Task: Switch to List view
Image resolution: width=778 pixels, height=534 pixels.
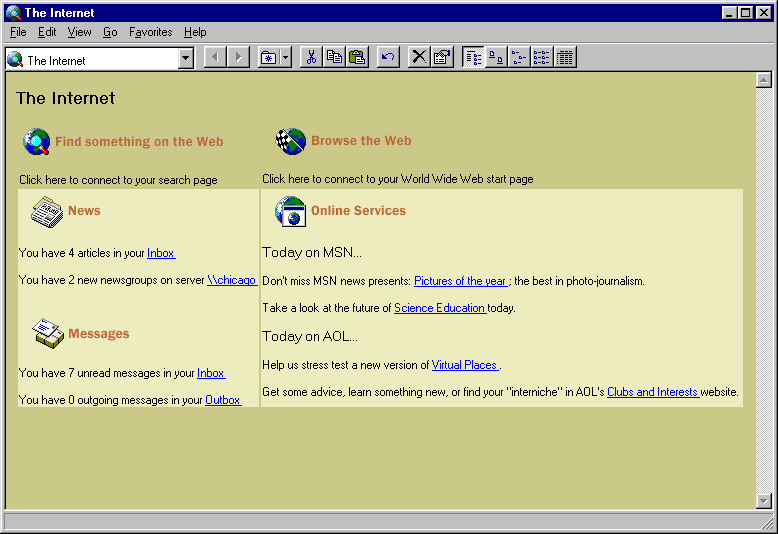Action: point(541,58)
